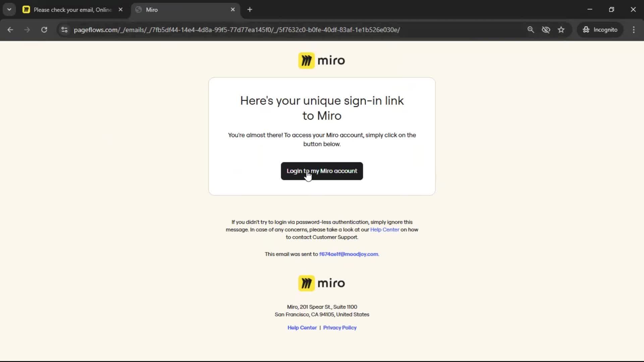This screenshot has width=644, height=362.
Task: Open the Help Center link in paragraph
Action: pyautogui.click(x=384, y=230)
